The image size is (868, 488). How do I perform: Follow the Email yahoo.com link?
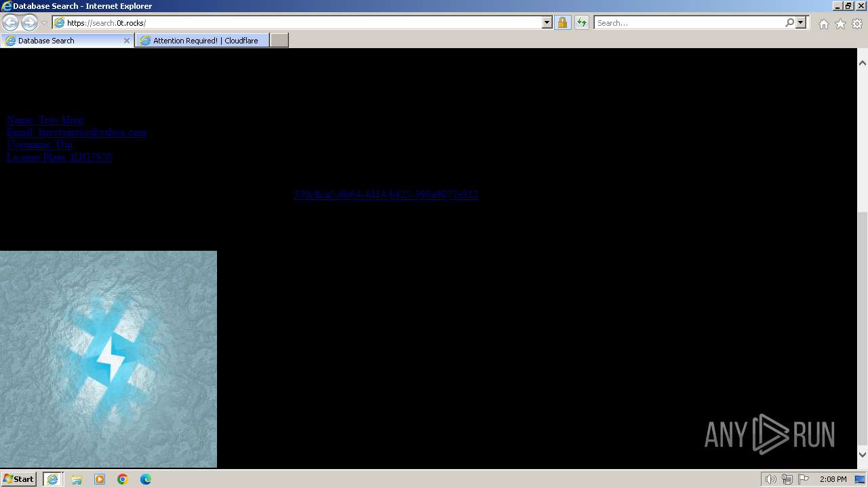point(77,132)
